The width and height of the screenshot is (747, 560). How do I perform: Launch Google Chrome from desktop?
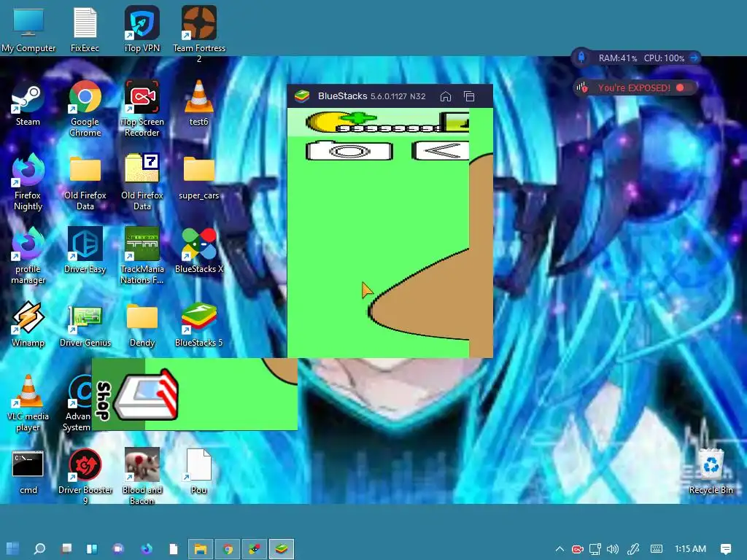pos(85,109)
